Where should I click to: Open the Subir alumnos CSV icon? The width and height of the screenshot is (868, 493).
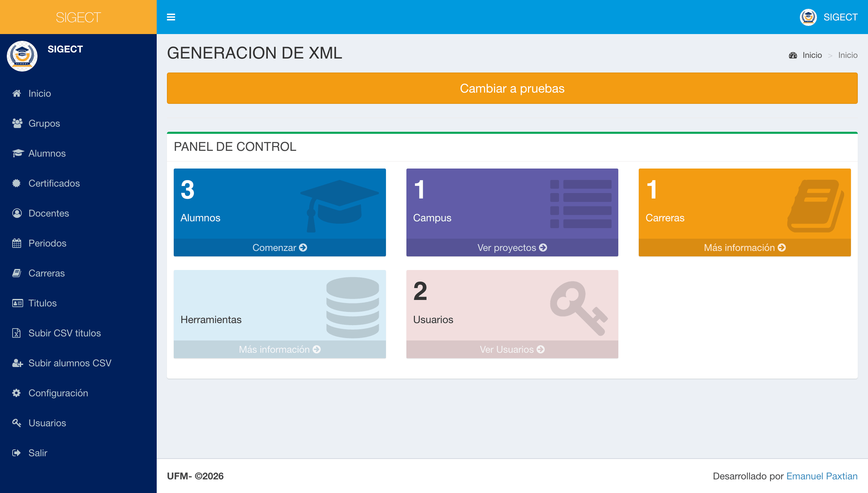[x=17, y=363]
